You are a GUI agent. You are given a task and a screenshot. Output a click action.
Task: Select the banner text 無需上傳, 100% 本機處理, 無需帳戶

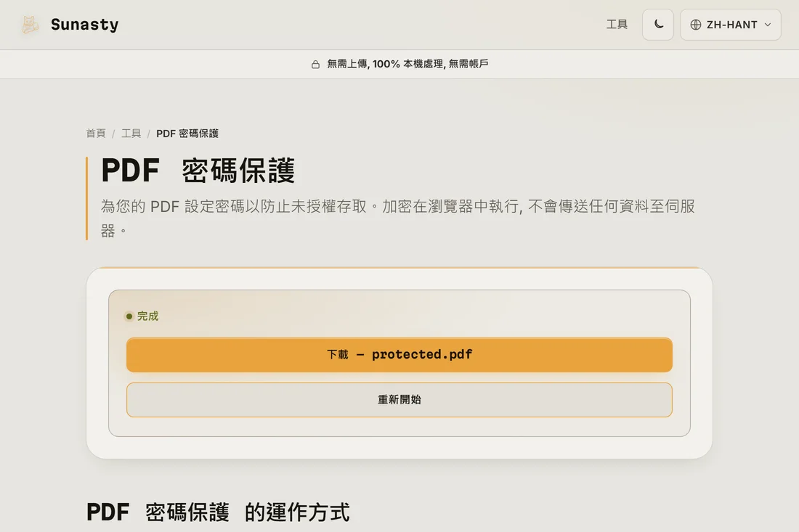click(x=407, y=64)
